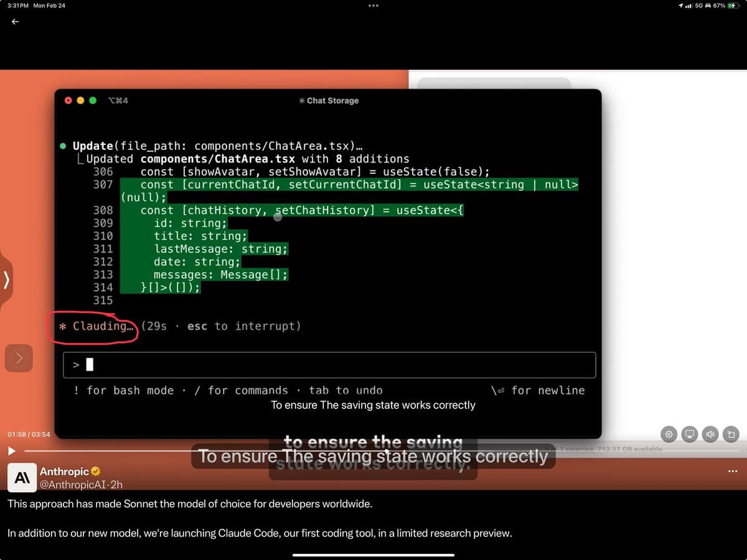Screen dimensions: 747x560
Task: Open Anthropic's profile avatar
Action: [21, 477]
